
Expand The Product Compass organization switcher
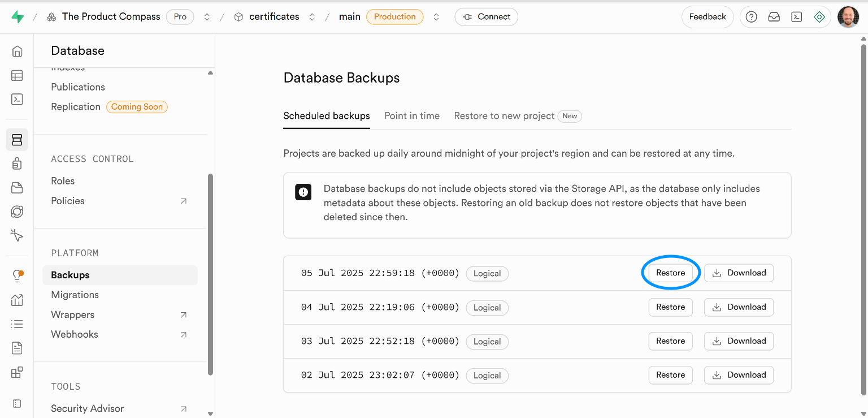[x=207, y=17]
